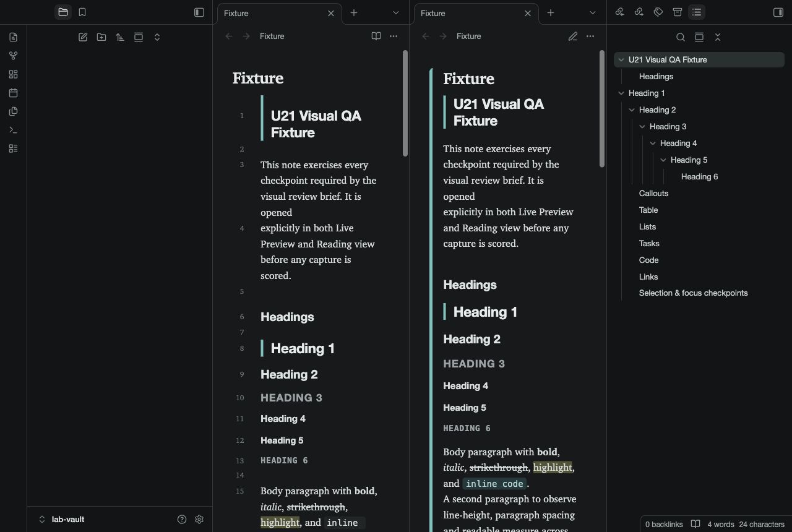Navigate forward in the left pane

coord(246,36)
